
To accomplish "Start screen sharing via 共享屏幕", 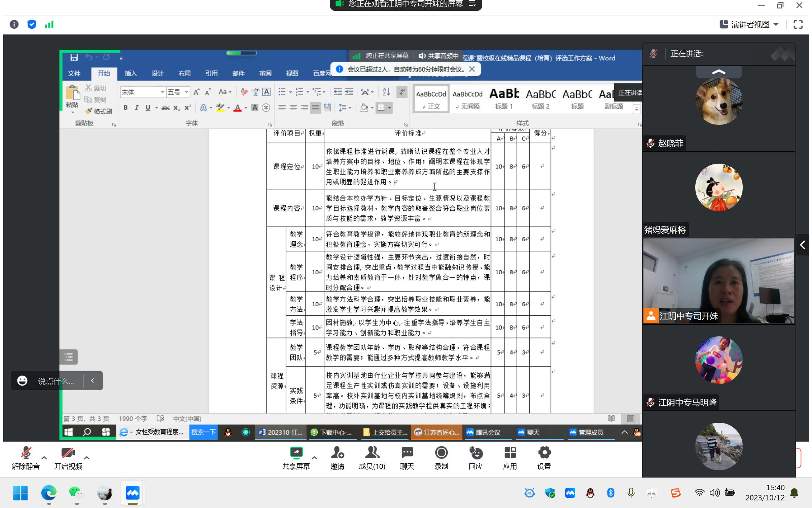I will coord(296,458).
